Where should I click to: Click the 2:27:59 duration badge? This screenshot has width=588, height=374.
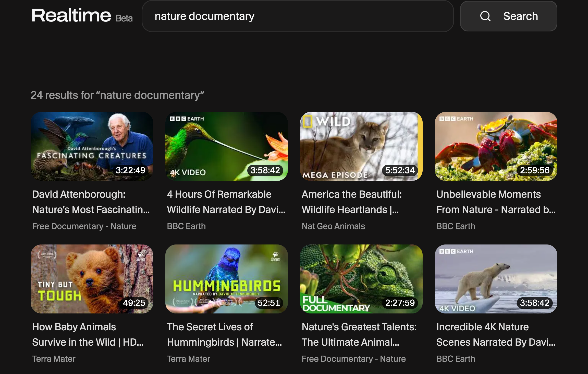[400, 303]
